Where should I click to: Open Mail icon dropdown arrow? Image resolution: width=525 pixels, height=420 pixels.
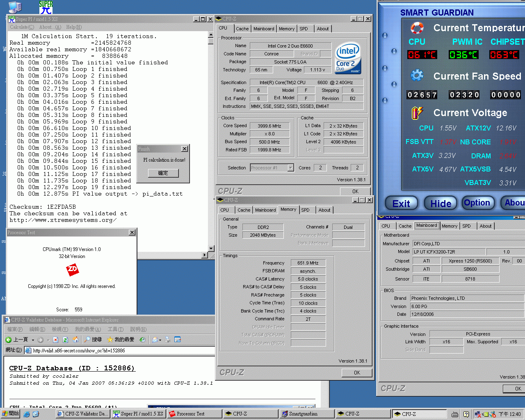point(160,340)
